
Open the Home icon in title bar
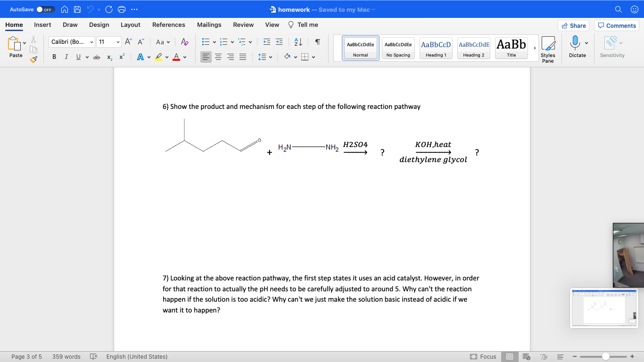pyautogui.click(x=66, y=9)
